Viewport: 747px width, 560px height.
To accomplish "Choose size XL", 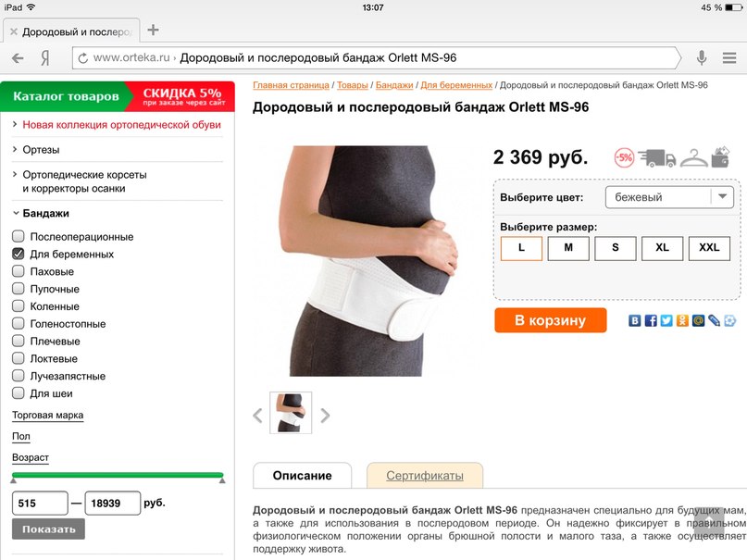I will [662, 248].
